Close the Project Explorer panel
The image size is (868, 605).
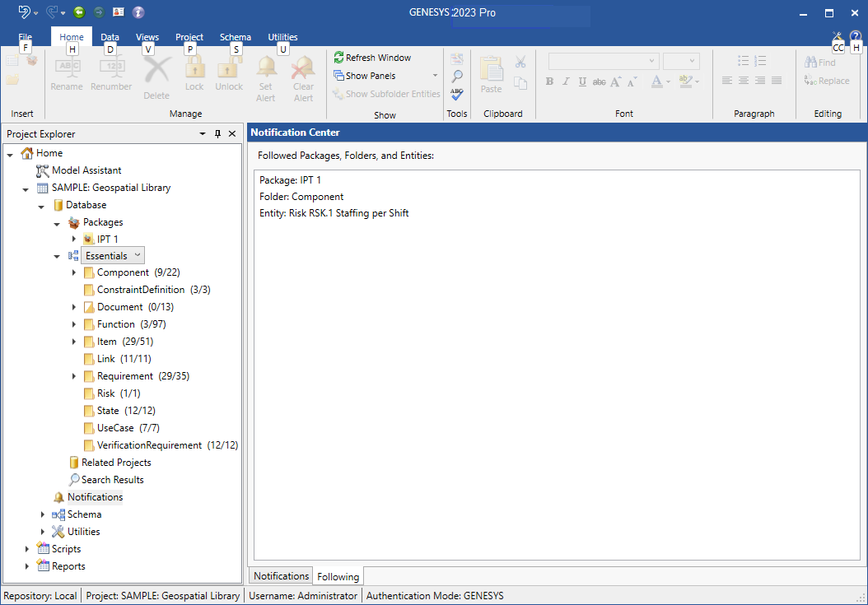pyautogui.click(x=232, y=133)
